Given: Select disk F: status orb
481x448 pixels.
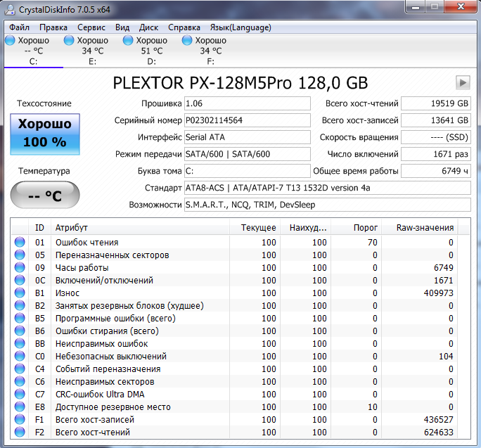Looking at the screenshot, I should pyautogui.click(x=187, y=40).
